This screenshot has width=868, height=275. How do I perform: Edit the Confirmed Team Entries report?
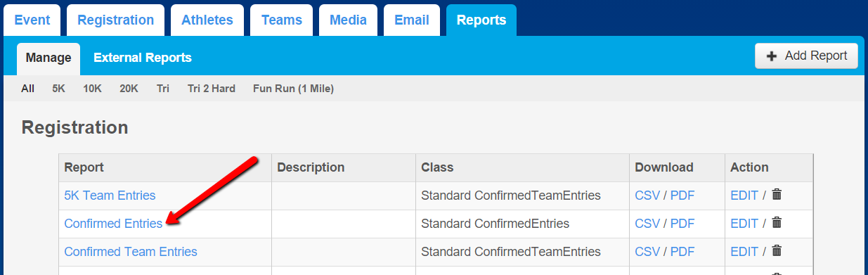tap(744, 252)
